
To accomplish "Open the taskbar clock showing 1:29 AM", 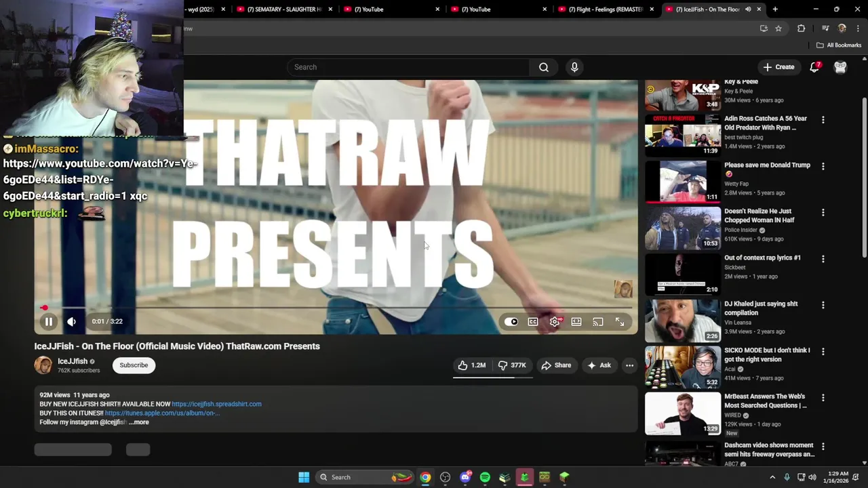I will pyautogui.click(x=838, y=477).
